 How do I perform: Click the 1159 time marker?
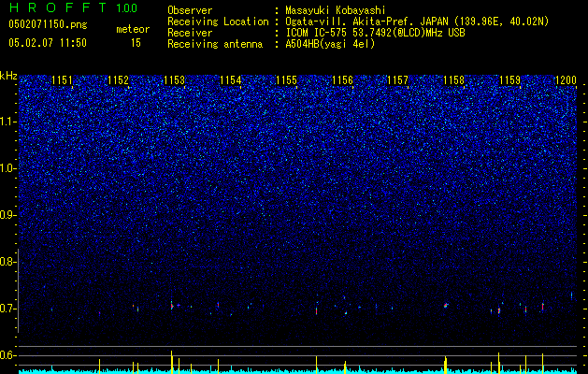point(510,80)
